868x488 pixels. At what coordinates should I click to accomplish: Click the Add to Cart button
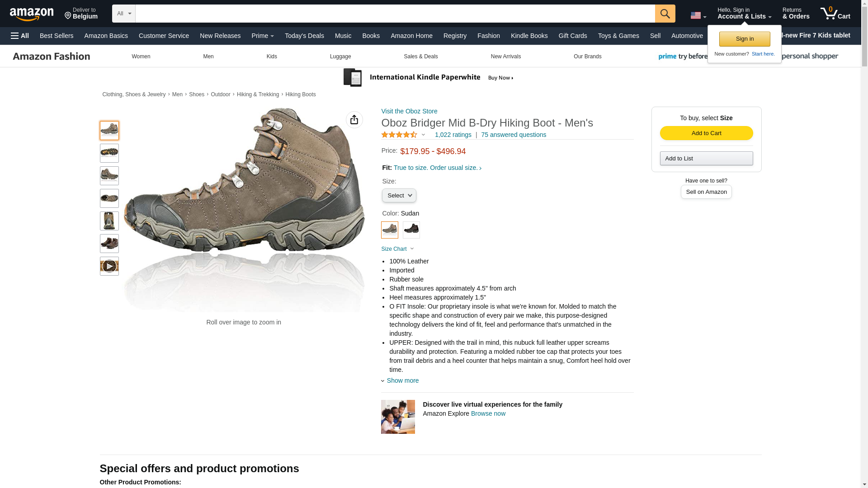point(706,133)
